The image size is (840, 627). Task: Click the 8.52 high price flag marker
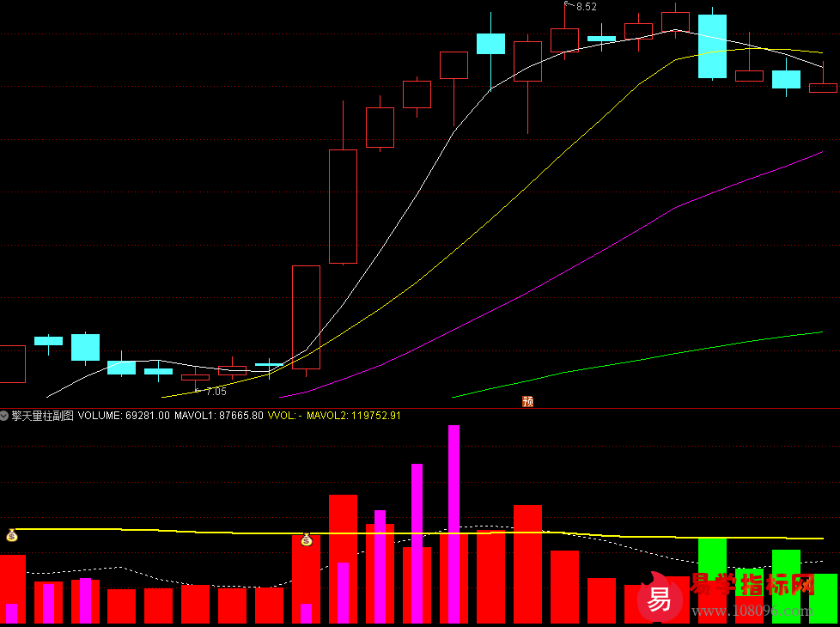pos(585,7)
